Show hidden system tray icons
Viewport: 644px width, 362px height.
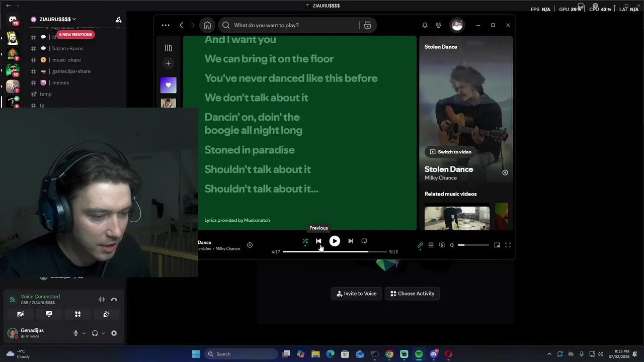549,354
